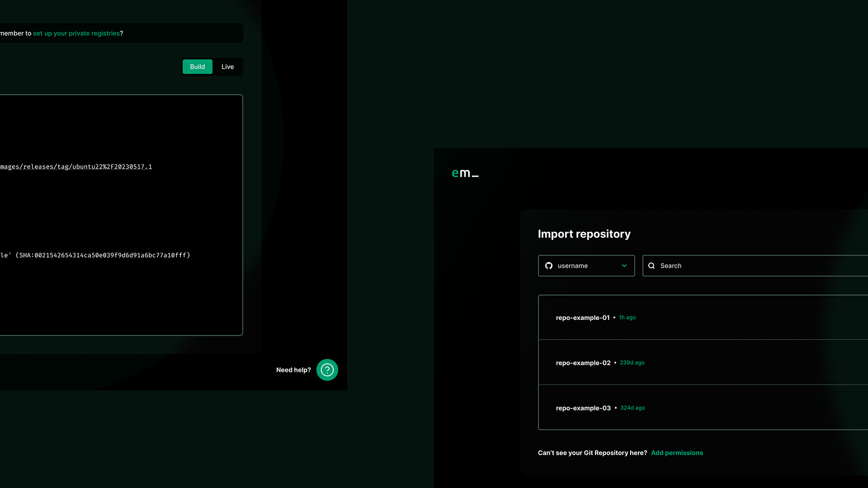The width and height of the screenshot is (868, 488).
Task: Switch to the Live log view
Action: 227,66
